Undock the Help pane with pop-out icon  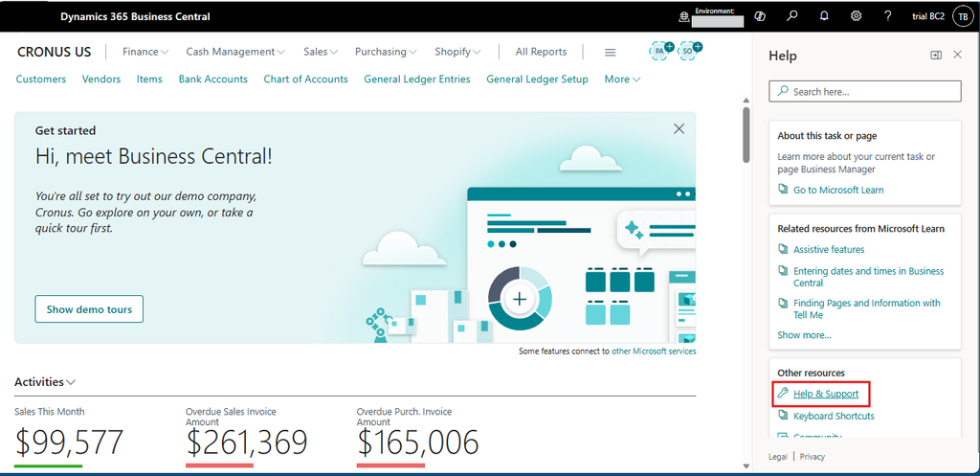pos(936,55)
